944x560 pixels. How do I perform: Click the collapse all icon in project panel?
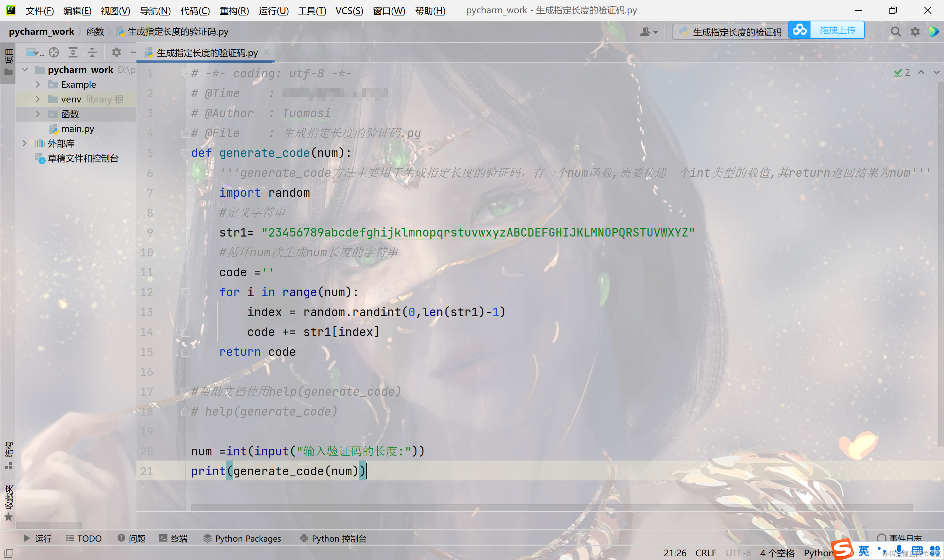pos(92,52)
